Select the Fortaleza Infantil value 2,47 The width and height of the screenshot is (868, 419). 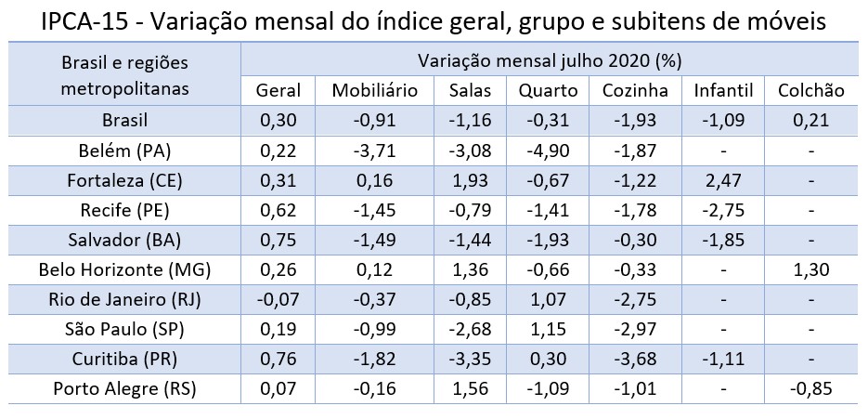point(720,179)
